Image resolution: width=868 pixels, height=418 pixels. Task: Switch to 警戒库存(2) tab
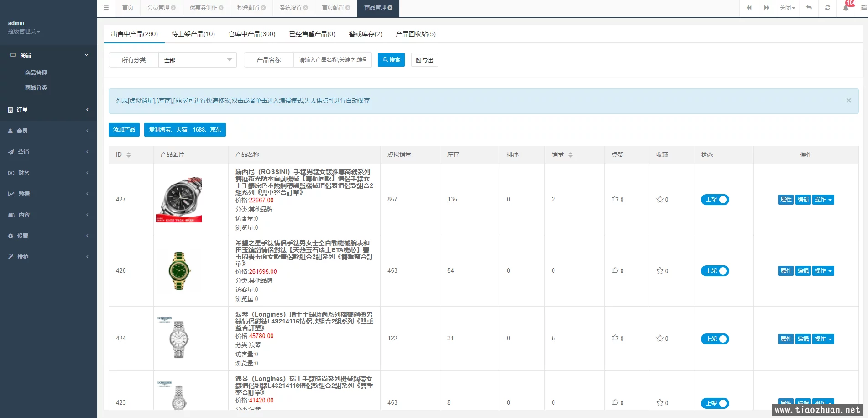click(x=366, y=34)
